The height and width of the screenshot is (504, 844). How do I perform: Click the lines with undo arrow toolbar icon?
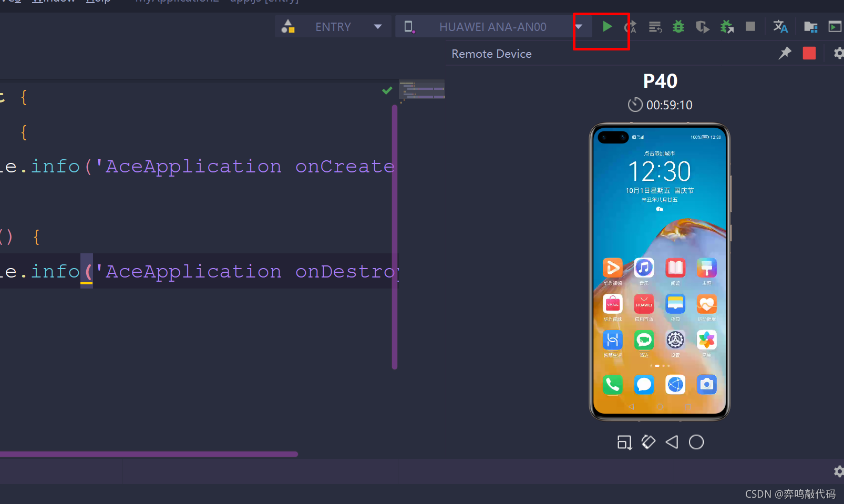pos(655,27)
